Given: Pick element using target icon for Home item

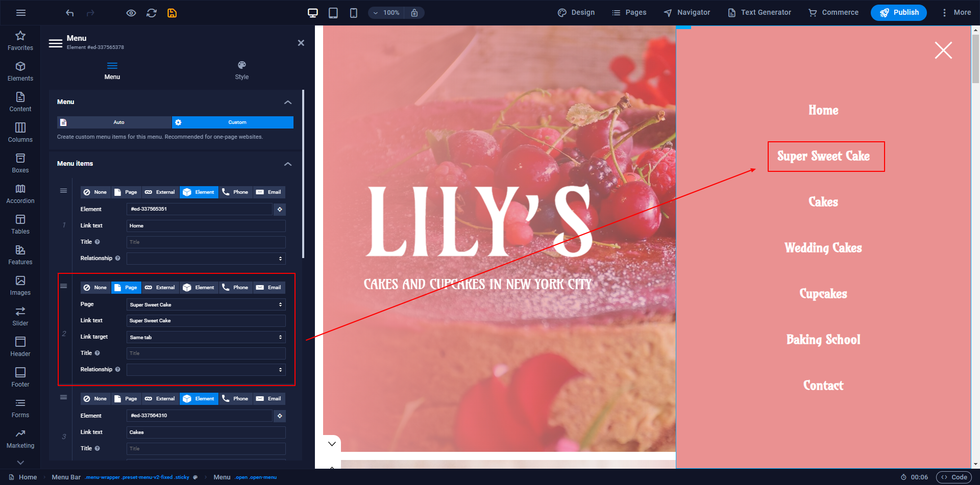Looking at the screenshot, I should (x=280, y=209).
